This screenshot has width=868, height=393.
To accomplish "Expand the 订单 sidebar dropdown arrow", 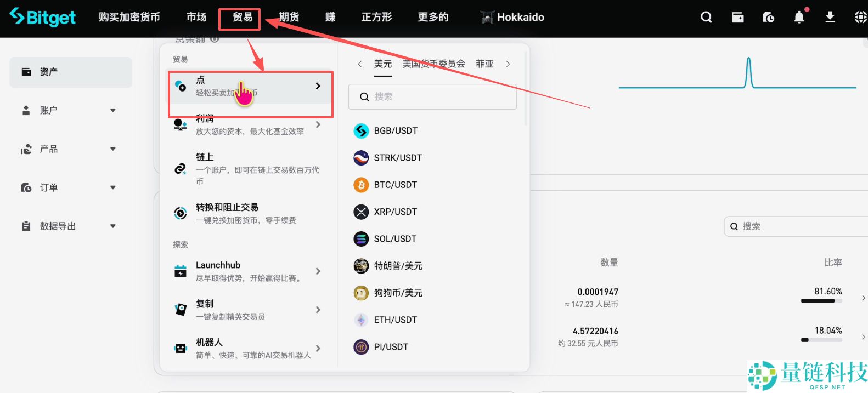I will coord(113,187).
